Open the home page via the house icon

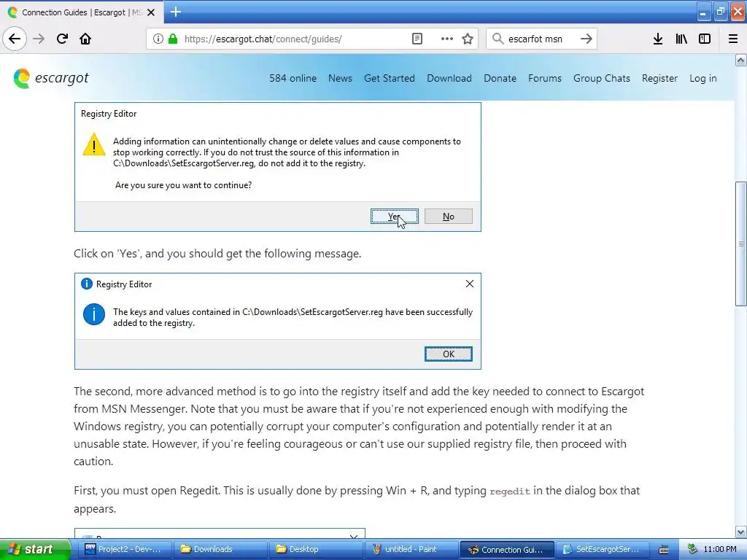pos(85,39)
